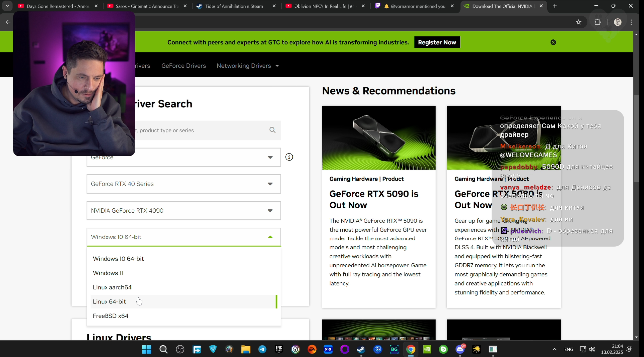The height and width of the screenshot is (357, 644).
Task: Close the Download NVIDIA drivers tab
Action: pyautogui.click(x=541, y=6)
